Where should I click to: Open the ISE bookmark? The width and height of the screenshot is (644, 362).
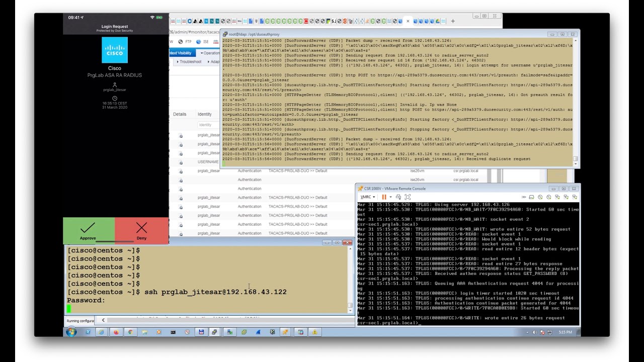(x=202, y=42)
